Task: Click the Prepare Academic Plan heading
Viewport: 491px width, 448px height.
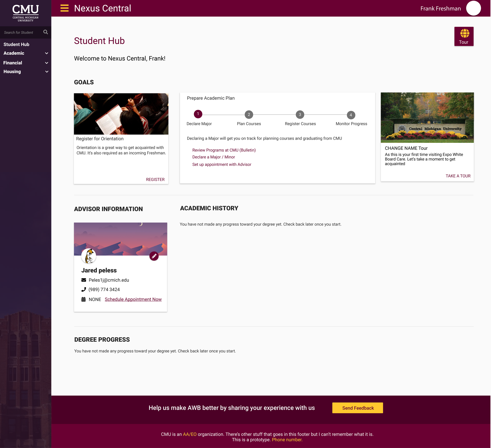Action: tap(211, 98)
